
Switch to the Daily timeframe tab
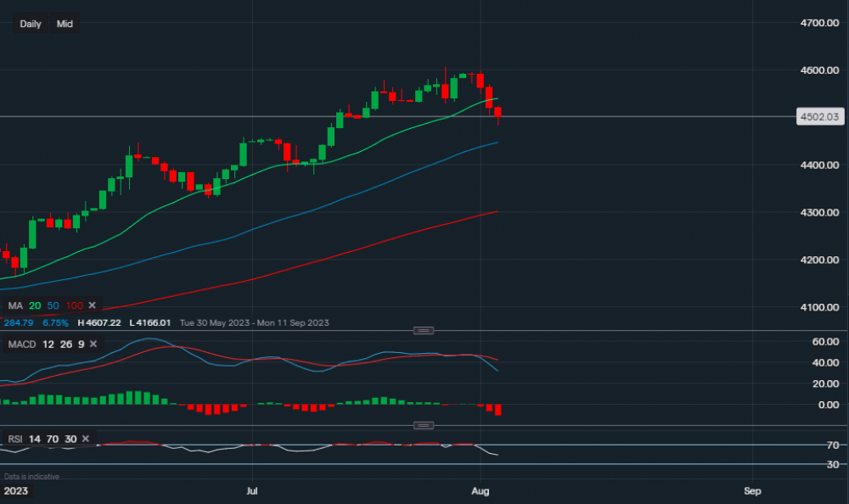(x=30, y=24)
